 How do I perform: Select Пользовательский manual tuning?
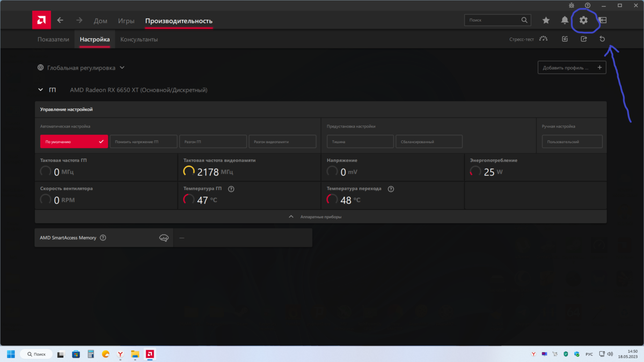pyautogui.click(x=572, y=142)
